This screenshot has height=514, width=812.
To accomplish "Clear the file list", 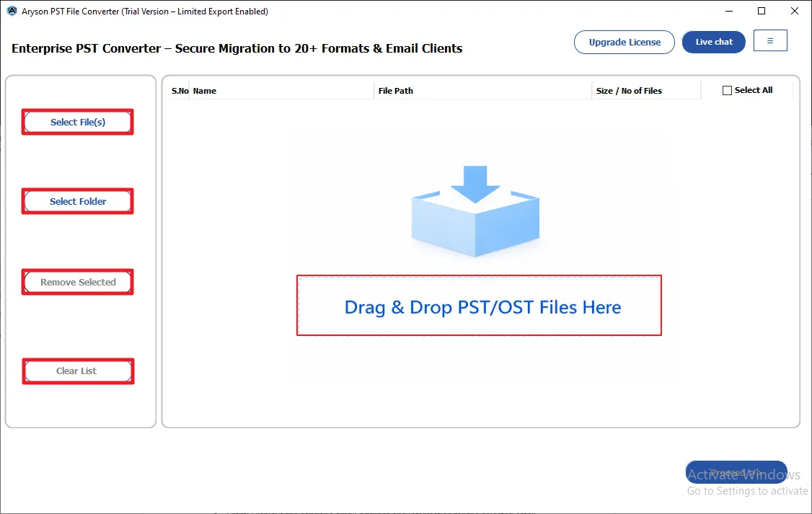I will 78,371.
